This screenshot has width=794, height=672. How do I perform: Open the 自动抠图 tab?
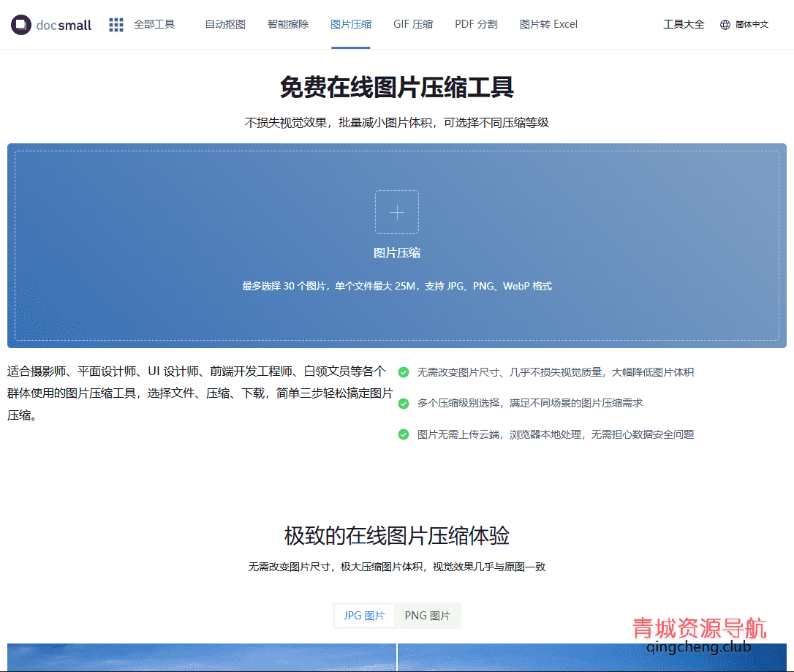[x=225, y=24]
